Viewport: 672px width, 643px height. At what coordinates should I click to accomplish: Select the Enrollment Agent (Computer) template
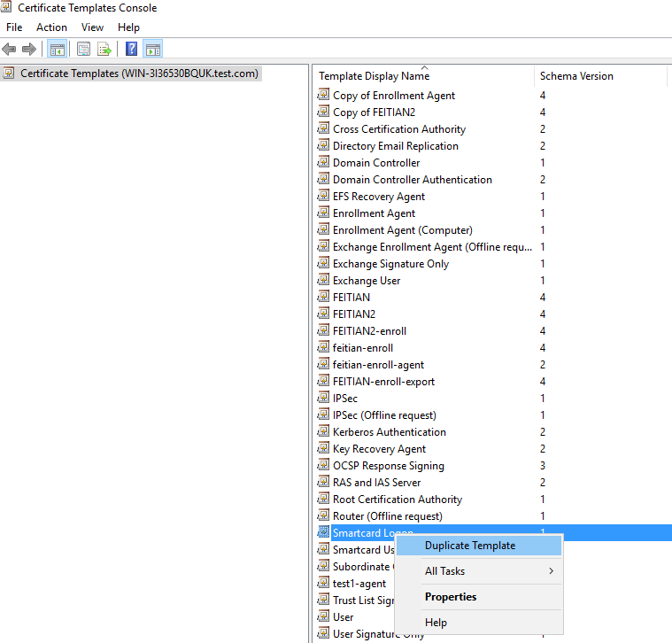pyautogui.click(x=403, y=230)
